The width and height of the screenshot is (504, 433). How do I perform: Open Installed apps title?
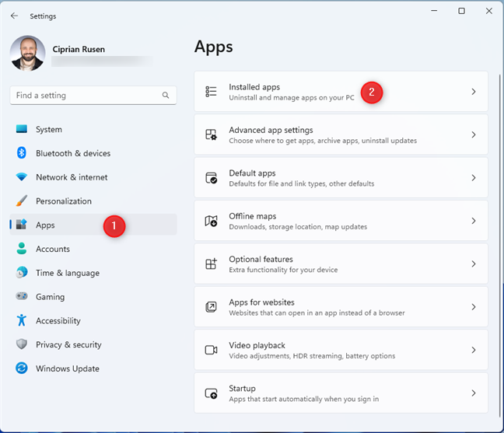coord(254,87)
